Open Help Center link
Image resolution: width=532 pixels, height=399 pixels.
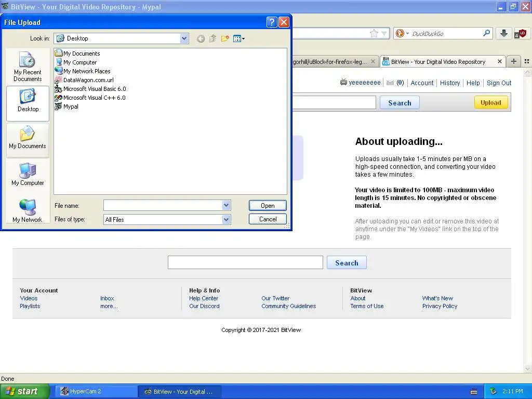204,298
